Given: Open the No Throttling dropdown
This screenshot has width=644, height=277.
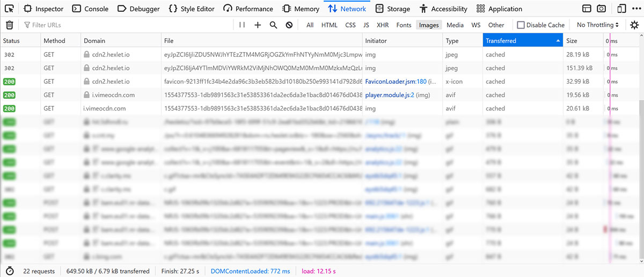Looking at the screenshot, I should (597, 25).
